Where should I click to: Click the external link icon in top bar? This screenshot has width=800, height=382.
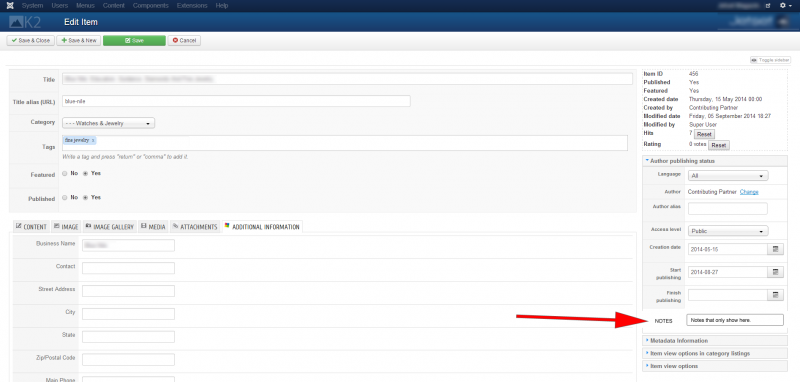(x=768, y=6)
